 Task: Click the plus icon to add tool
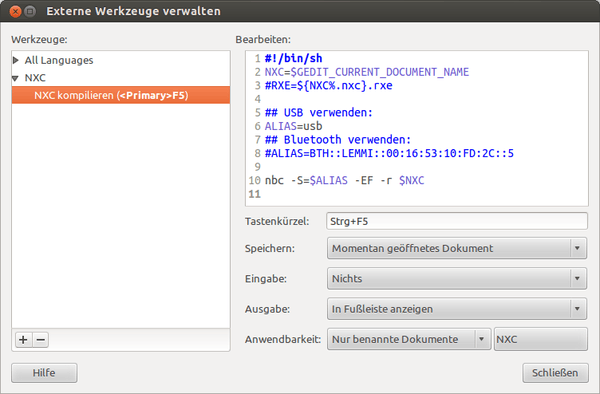tap(23, 339)
